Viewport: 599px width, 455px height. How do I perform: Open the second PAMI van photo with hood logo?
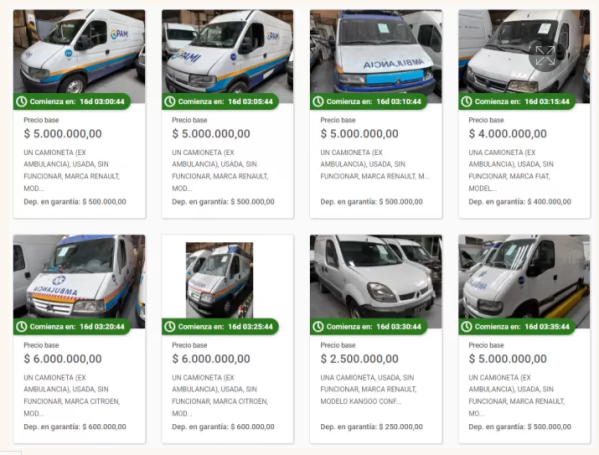228,52
